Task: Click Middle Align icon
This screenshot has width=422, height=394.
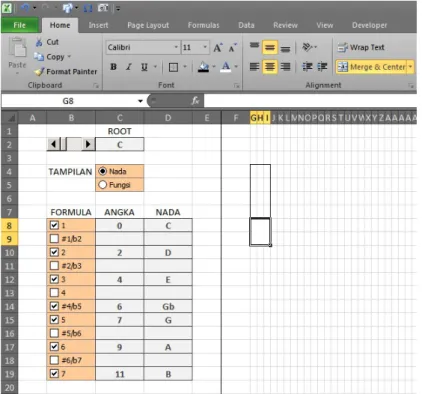Action: 270,48
